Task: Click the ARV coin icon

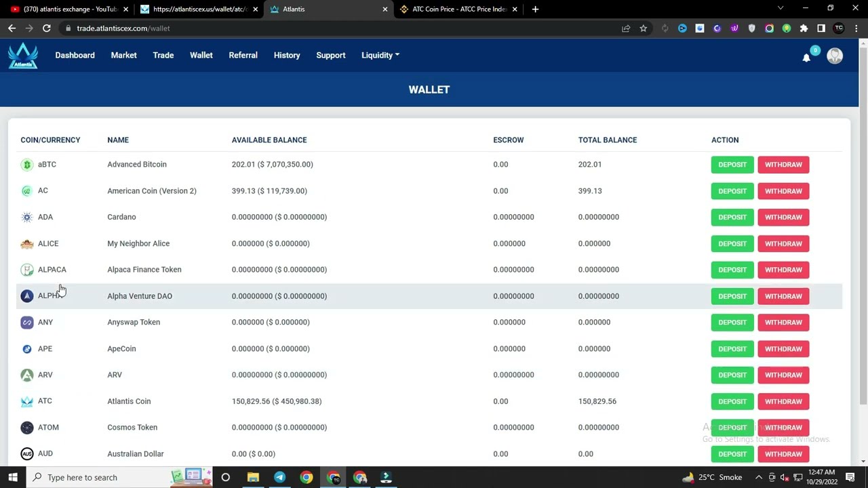Action: coord(27,375)
